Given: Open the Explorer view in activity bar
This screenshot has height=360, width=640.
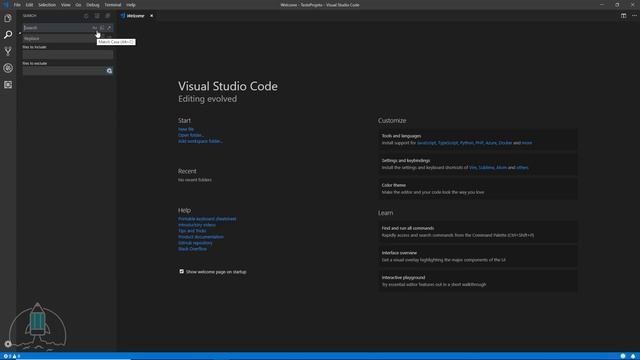Looking at the screenshot, I should click(8, 18).
